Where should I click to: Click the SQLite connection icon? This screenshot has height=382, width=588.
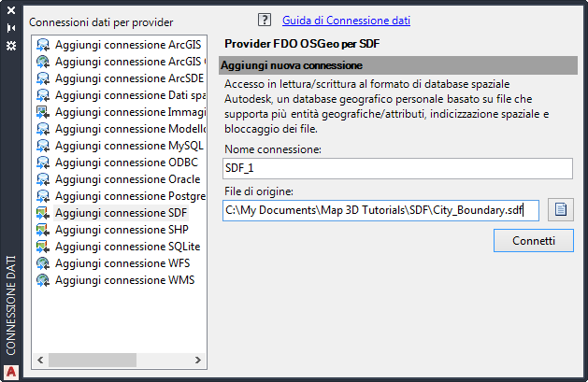click(43, 247)
